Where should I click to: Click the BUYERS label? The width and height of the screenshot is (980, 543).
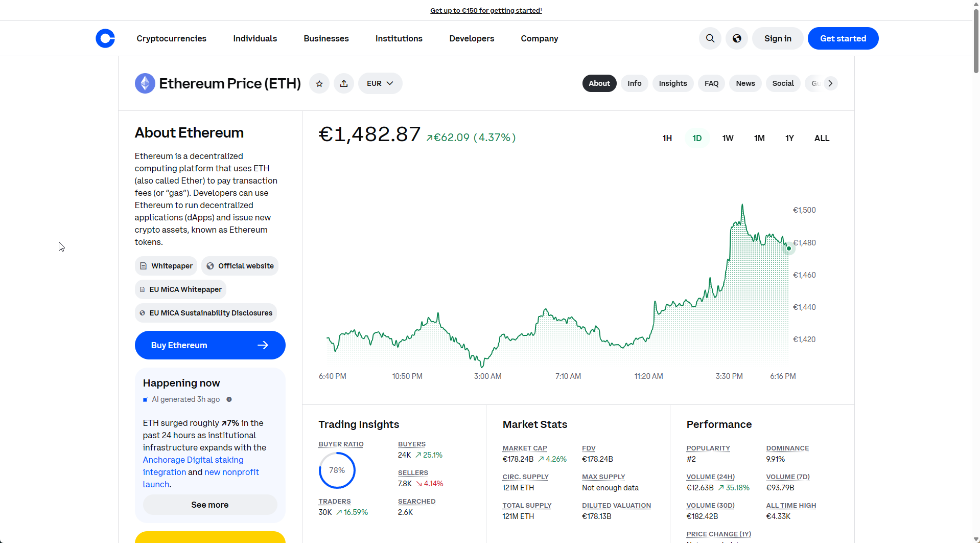412,444
